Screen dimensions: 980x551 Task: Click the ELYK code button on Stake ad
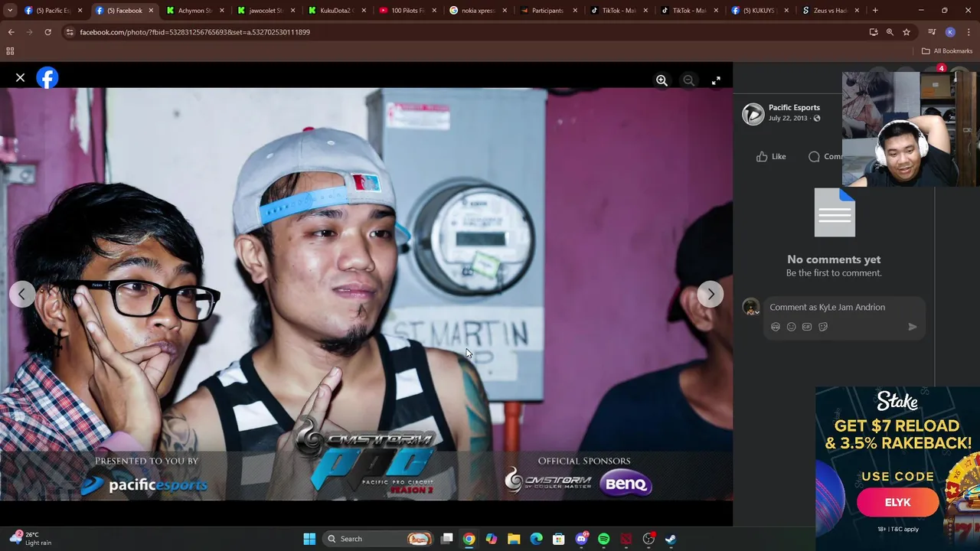click(x=897, y=503)
